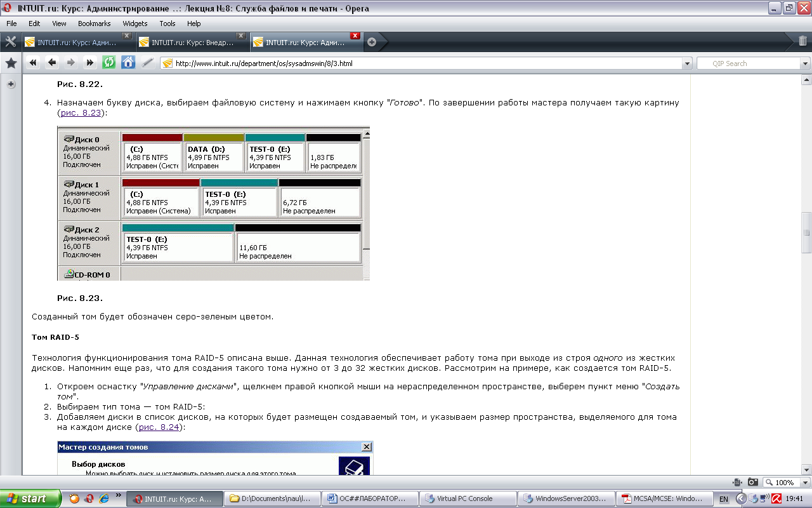Open the View menu

coord(59,23)
